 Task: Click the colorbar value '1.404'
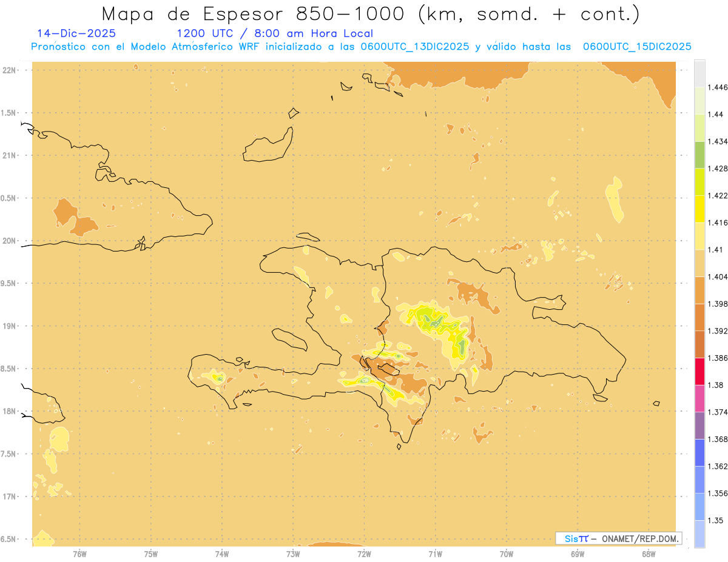click(x=718, y=276)
